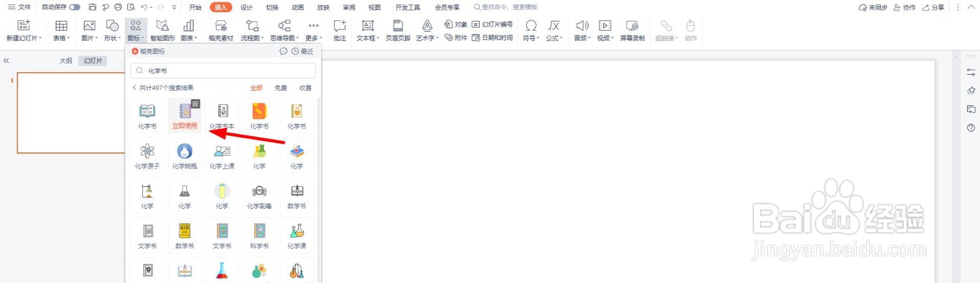Open the 图标 icon library dropdown
The image size is (980, 283).
(x=135, y=30)
